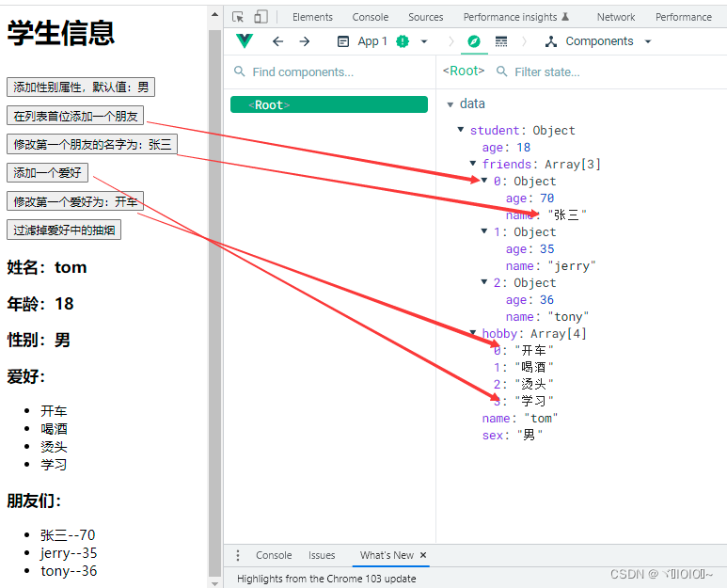Click the 修改第一个朋友的名字为：张三 button
Screen dimensions: 727x588
tap(92, 144)
